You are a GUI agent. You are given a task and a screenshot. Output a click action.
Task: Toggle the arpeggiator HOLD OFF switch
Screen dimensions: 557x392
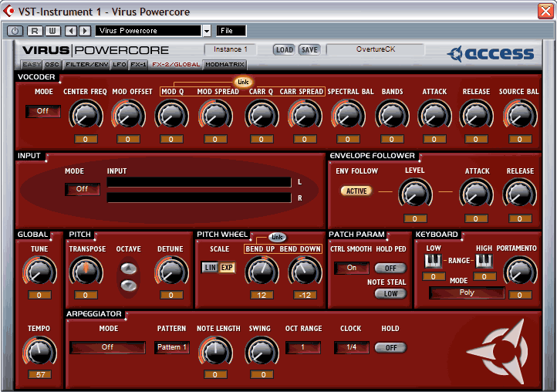[391, 347]
